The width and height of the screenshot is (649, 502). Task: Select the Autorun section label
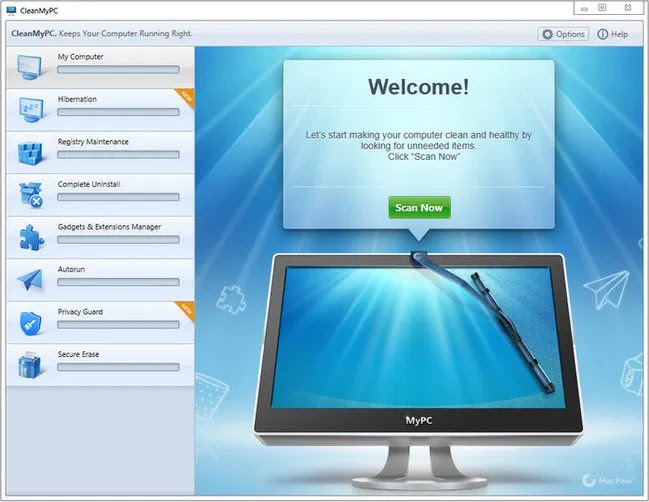[x=71, y=269]
